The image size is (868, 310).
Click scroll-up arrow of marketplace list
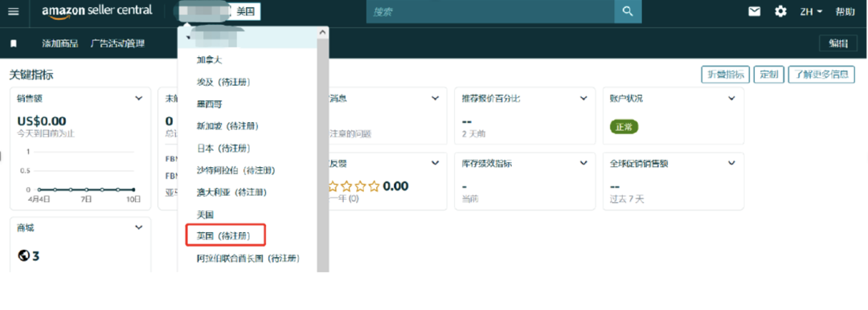tap(323, 33)
